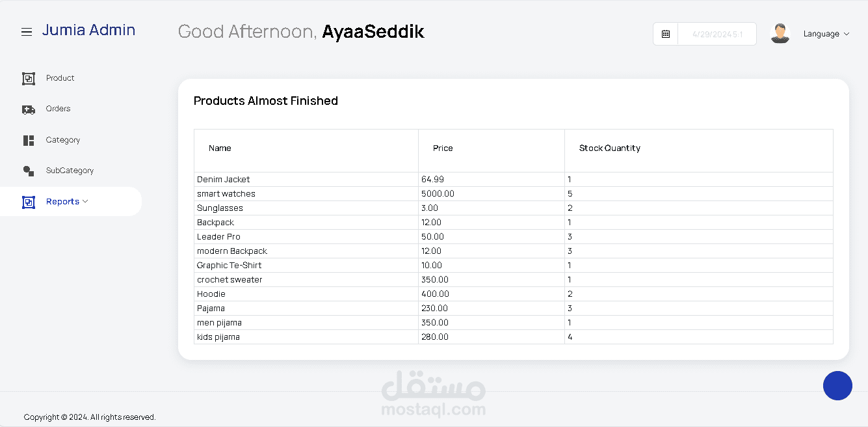The height and width of the screenshot is (427, 868).
Task: Click the Orders truck icon
Action: tap(29, 109)
